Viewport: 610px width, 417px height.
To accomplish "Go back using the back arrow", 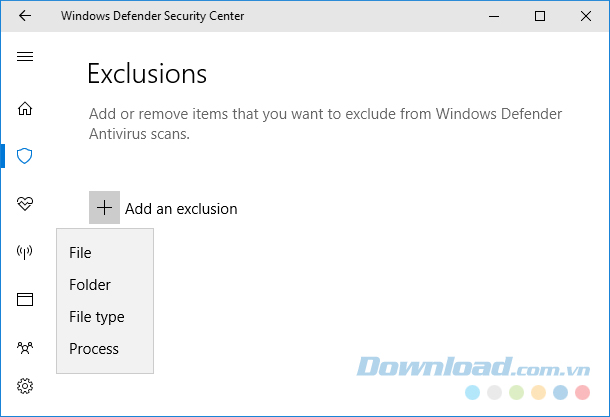I will click(x=24, y=16).
